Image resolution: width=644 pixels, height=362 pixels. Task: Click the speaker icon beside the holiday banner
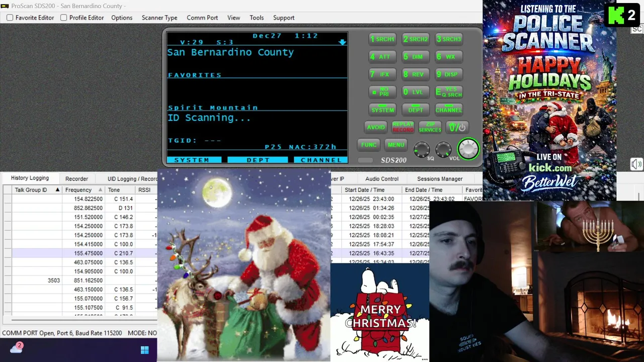[636, 164]
